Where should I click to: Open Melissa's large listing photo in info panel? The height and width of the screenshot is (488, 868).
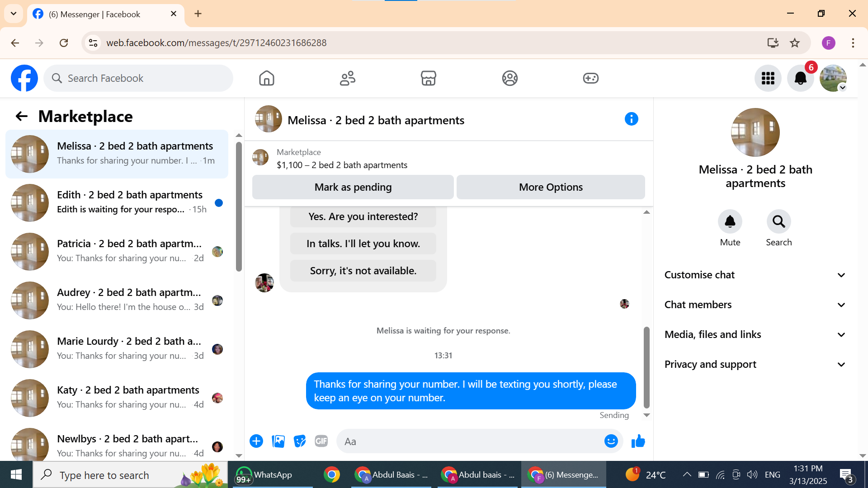tap(755, 132)
